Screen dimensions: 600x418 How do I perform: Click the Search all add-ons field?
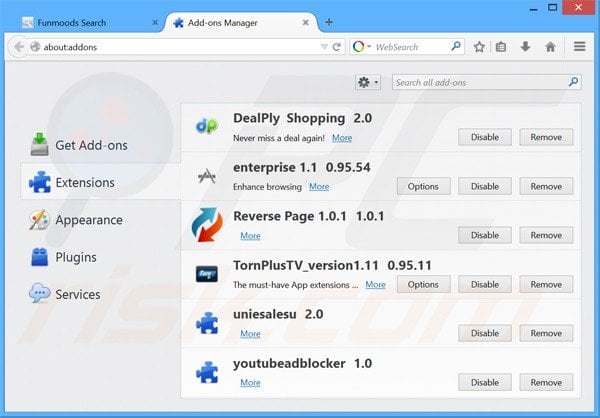tap(486, 82)
